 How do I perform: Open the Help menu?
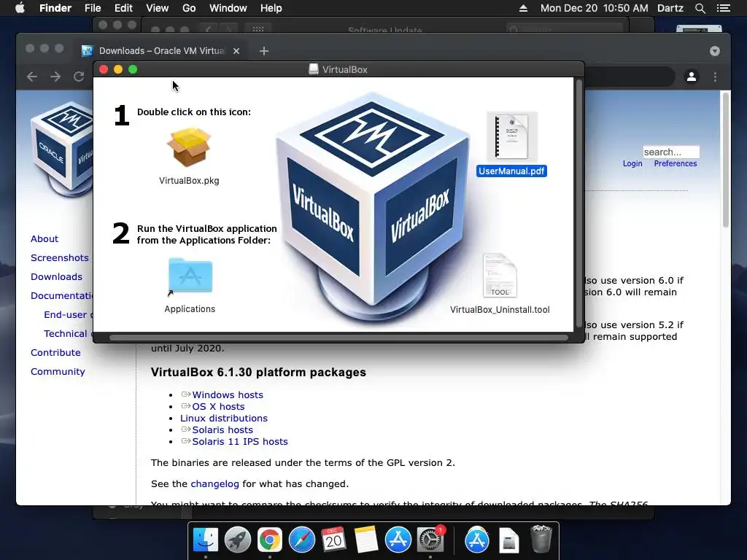tap(271, 8)
